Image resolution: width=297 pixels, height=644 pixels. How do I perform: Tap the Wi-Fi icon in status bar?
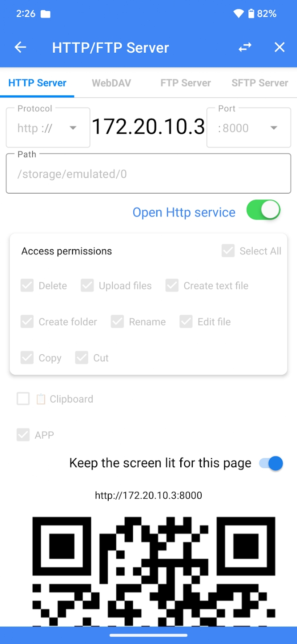(238, 14)
